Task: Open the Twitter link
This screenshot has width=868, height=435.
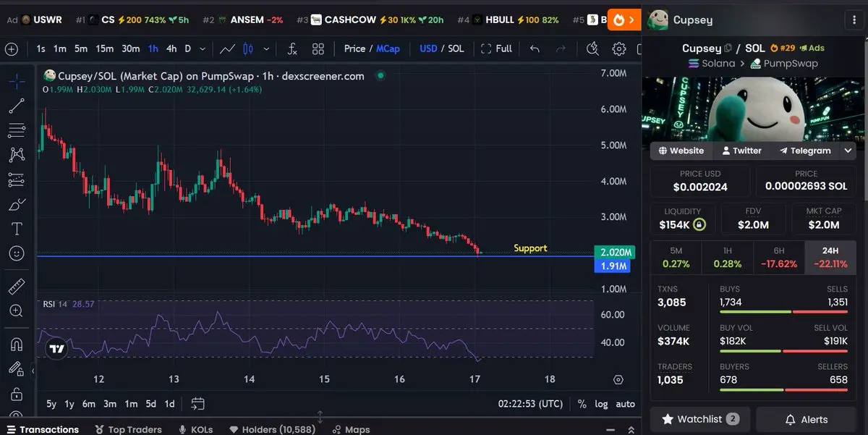Action: (x=741, y=151)
